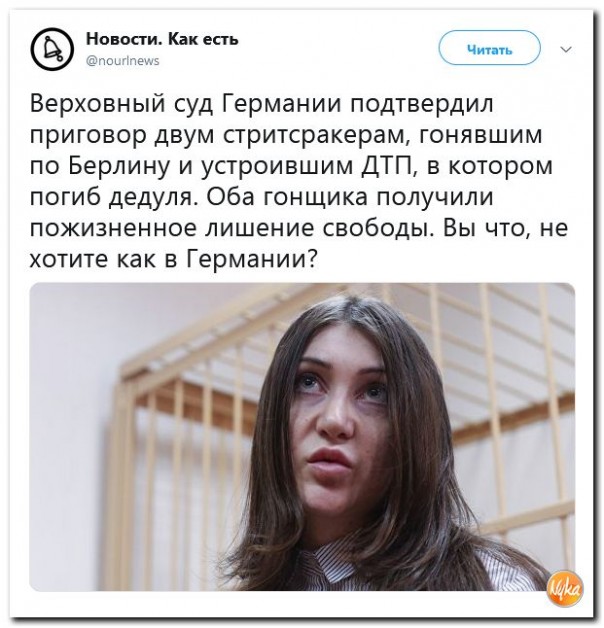
Task: Click the word "подтвердил" in the tweet
Action: pos(422,105)
